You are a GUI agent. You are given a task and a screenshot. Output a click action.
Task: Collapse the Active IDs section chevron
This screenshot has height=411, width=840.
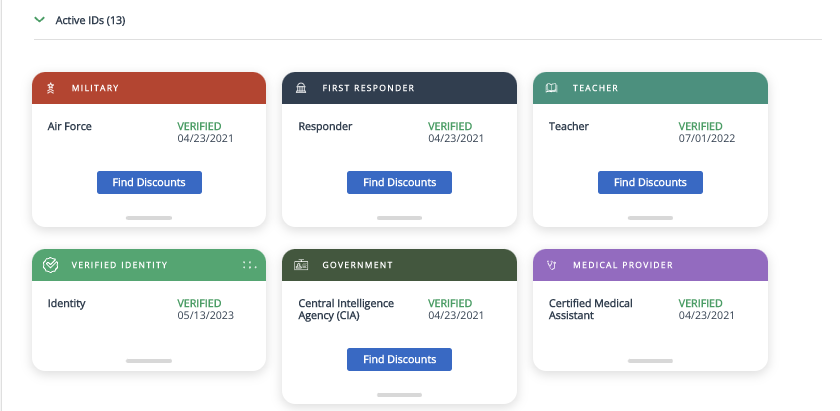tap(39, 20)
